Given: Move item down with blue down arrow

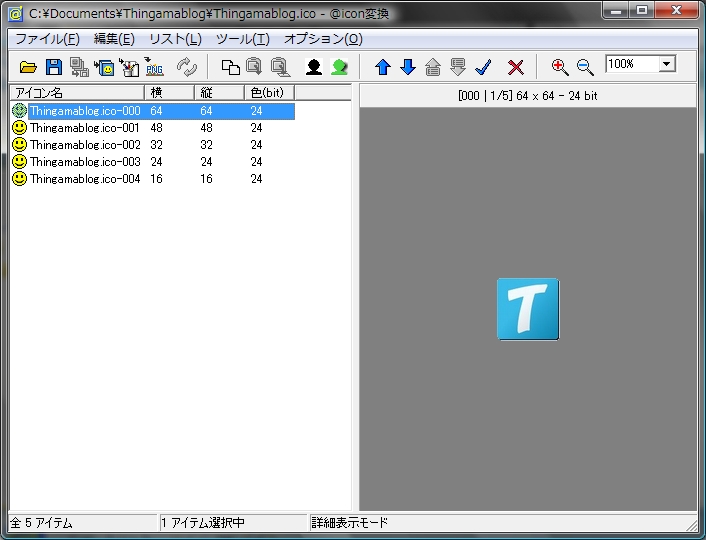Looking at the screenshot, I should pos(408,67).
